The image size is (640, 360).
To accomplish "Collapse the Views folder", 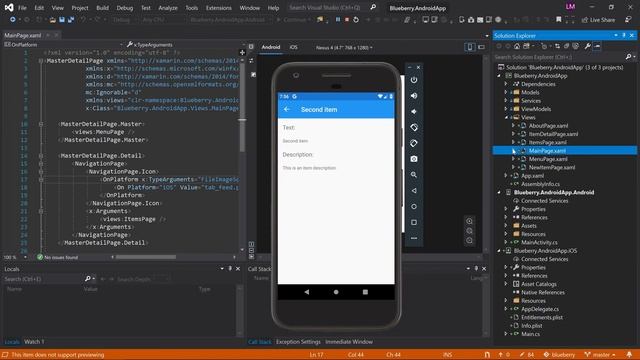I will pyautogui.click(x=507, y=118).
